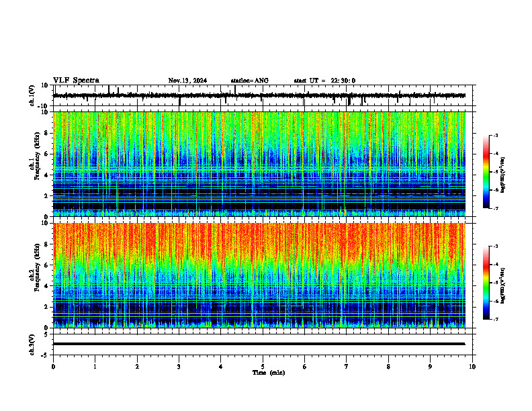Screen dimensions: 532x411
Task: Click the "-4" label on ch.1 colorbar
Action: 495,154
